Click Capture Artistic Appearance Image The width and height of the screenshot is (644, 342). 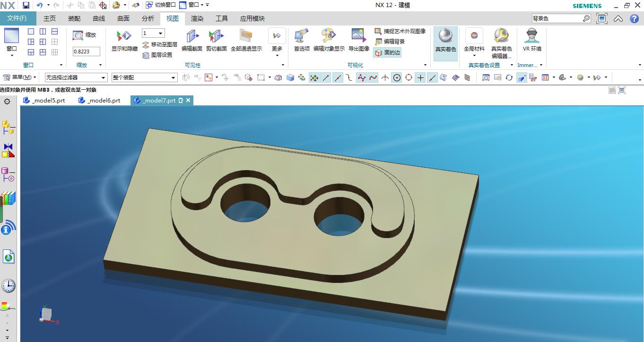[400, 31]
